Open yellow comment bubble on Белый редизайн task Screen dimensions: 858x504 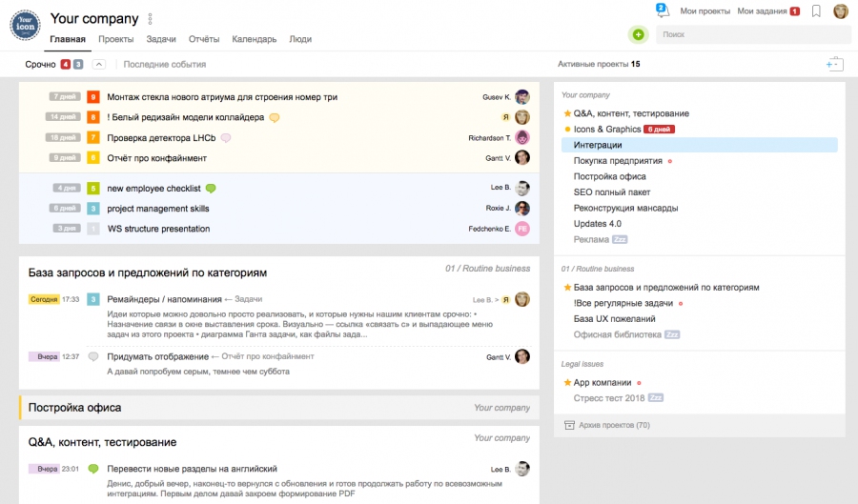275,117
